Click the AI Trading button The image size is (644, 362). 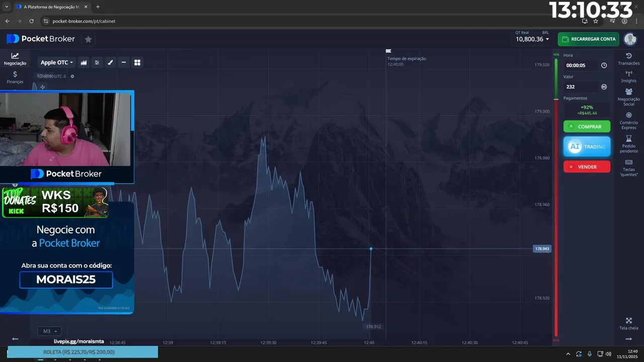[x=587, y=146]
